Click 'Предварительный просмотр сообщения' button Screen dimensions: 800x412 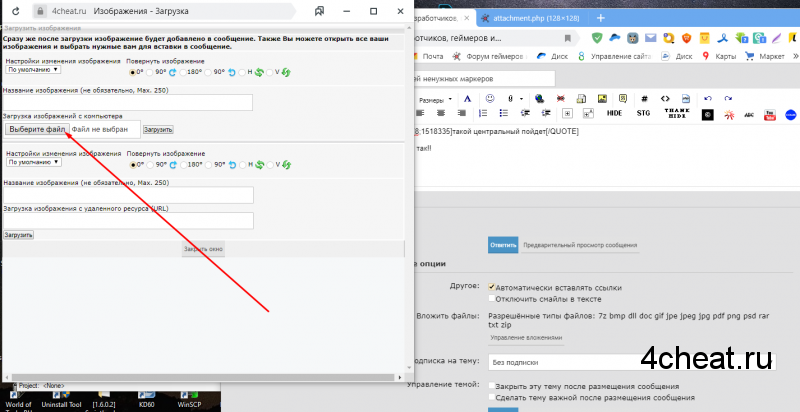tap(580, 245)
